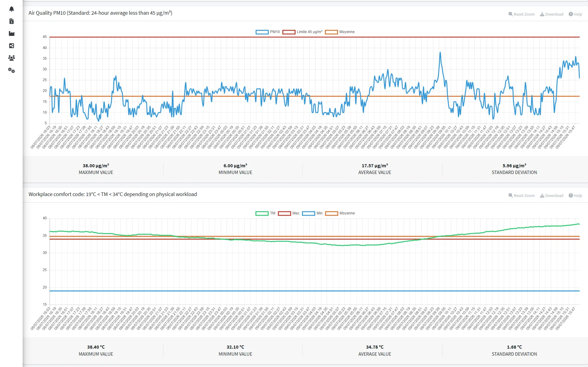This screenshot has width=588, height=367.
Task: Toggle PM10 series in chart legend
Action: [268, 32]
